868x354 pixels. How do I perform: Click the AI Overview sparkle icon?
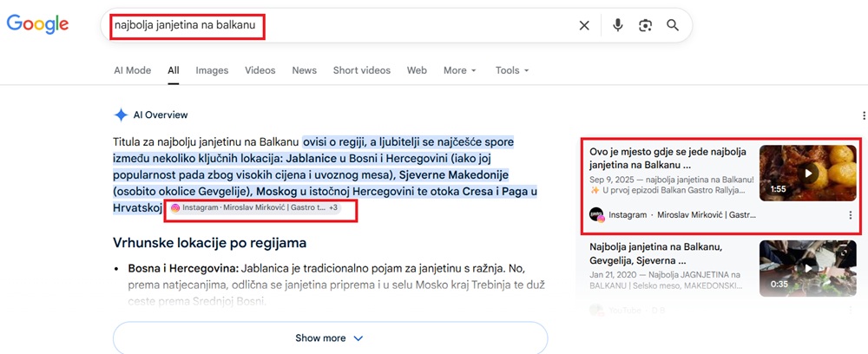pyautogui.click(x=121, y=115)
